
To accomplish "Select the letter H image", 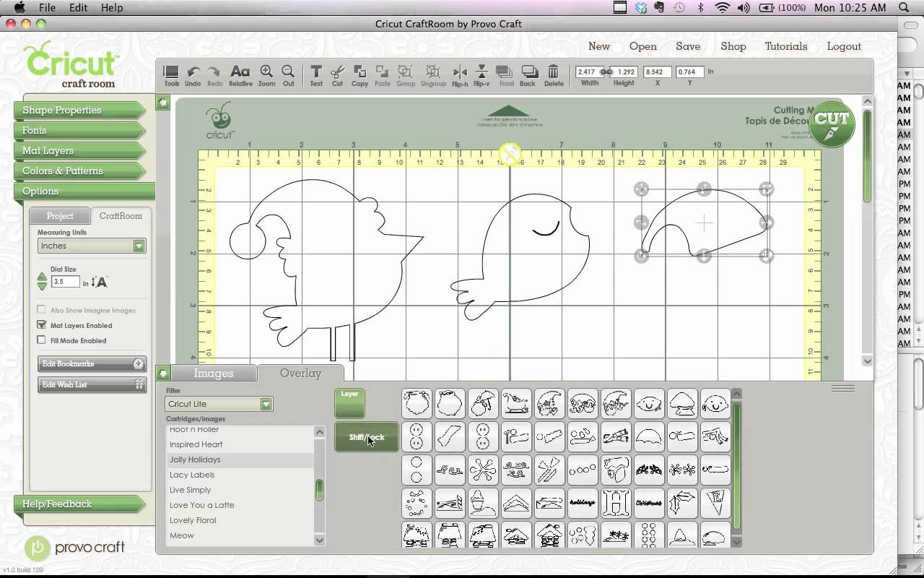I will click(616, 503).
